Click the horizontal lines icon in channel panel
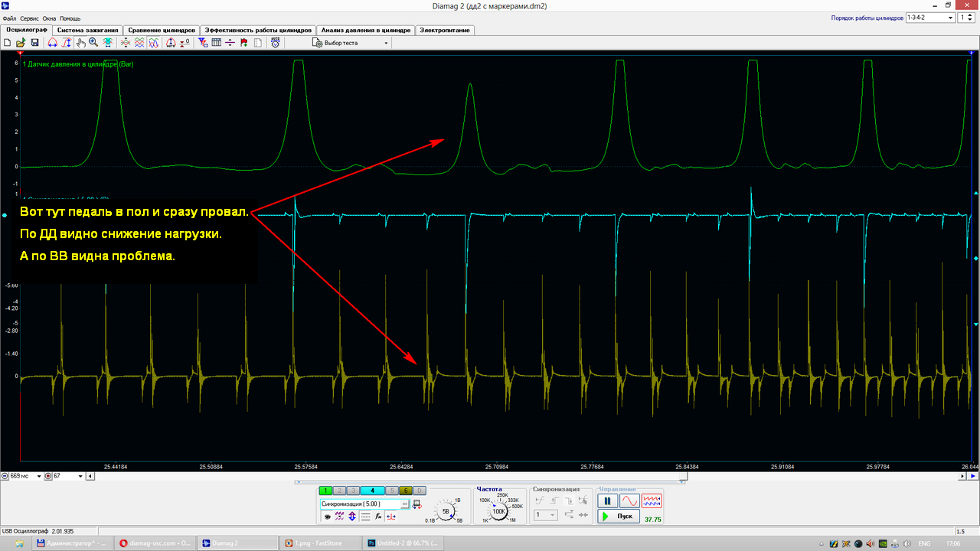This screenshot has width=980, height=551. [365, 517]
